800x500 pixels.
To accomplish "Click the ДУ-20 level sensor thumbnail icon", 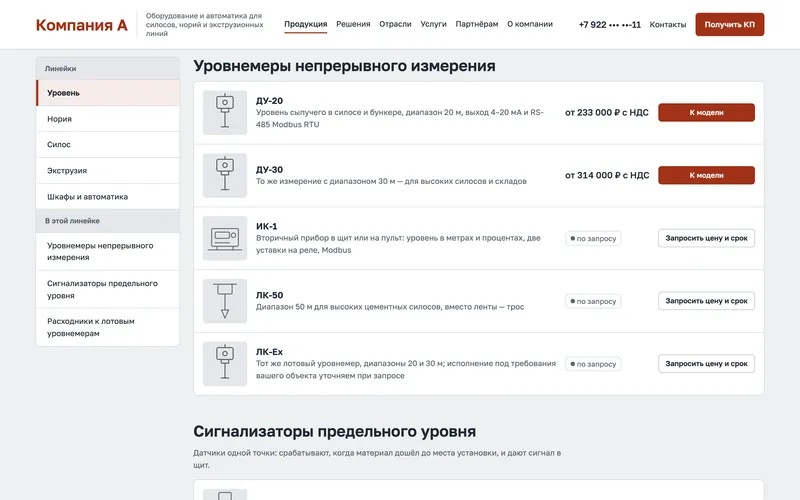I will [x=224, y=113].
